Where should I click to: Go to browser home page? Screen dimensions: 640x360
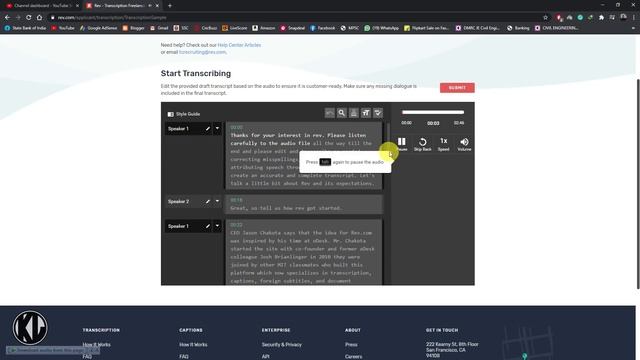(39, 18)
